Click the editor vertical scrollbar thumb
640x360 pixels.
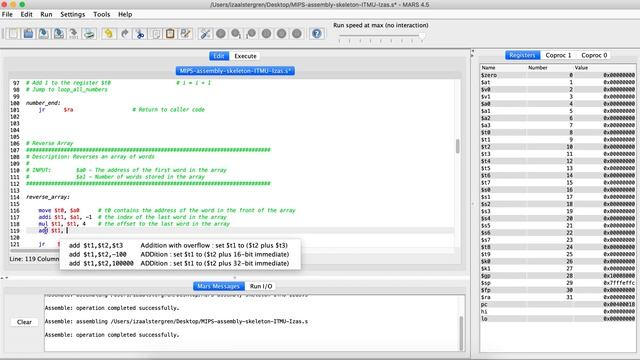point(458,146)
